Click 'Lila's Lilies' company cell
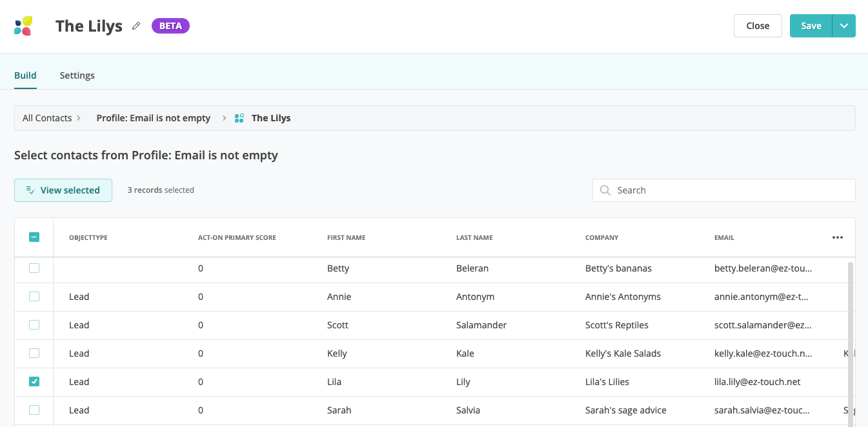Screen dimensions: 868x427 (x=607, y=382)
